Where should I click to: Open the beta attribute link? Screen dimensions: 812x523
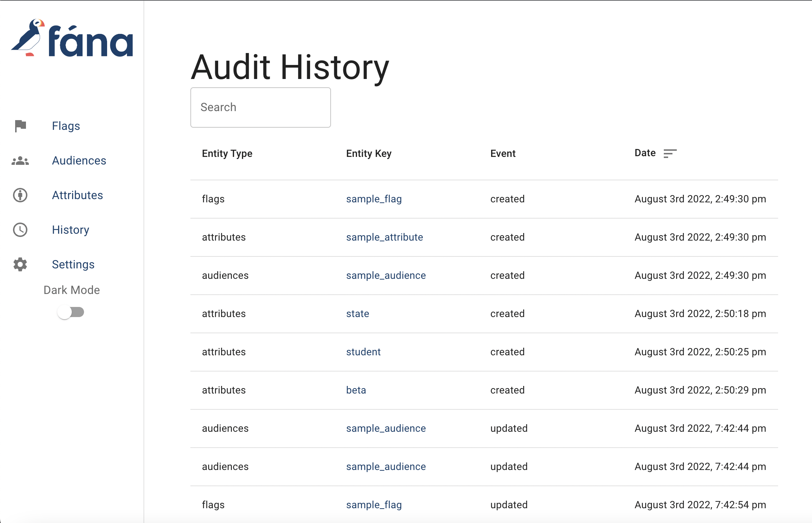pos(356,390)
